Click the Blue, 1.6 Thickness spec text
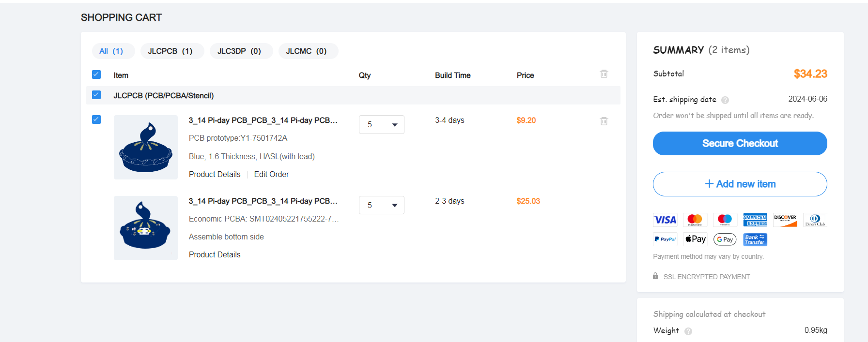The height and width of the screenshot is (342, 868). click(x=252, y=156)
